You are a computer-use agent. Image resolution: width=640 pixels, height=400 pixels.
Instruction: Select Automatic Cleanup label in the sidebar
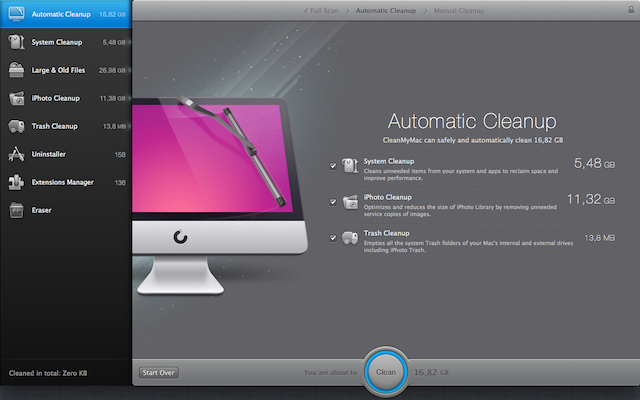click(61, 14)
